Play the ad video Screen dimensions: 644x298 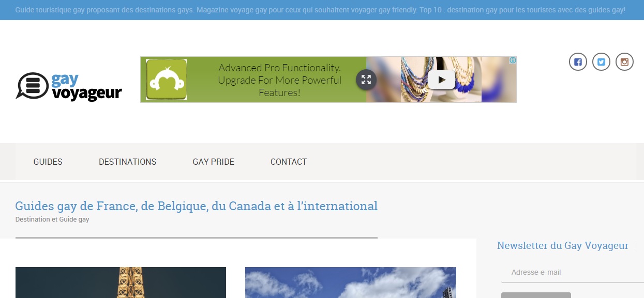pyautogui.click(x=441, y=80)
